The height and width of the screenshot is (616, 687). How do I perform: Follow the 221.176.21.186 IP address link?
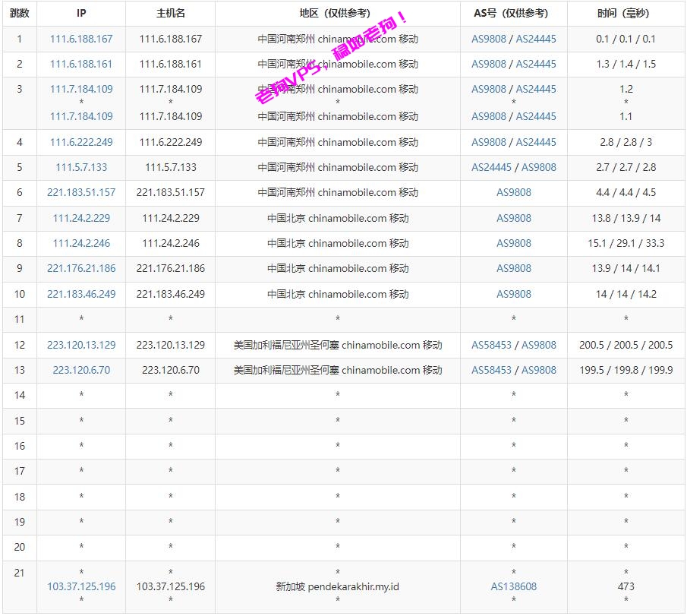pos(81,268)
